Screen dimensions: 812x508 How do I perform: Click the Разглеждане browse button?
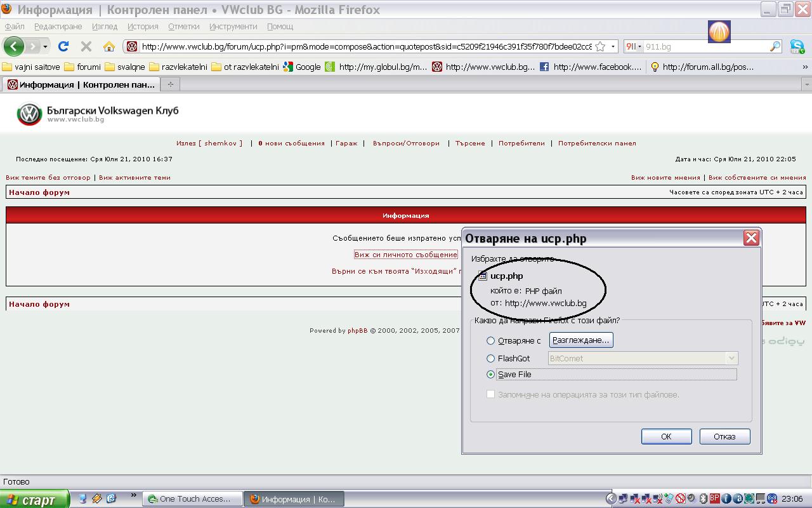580,340
